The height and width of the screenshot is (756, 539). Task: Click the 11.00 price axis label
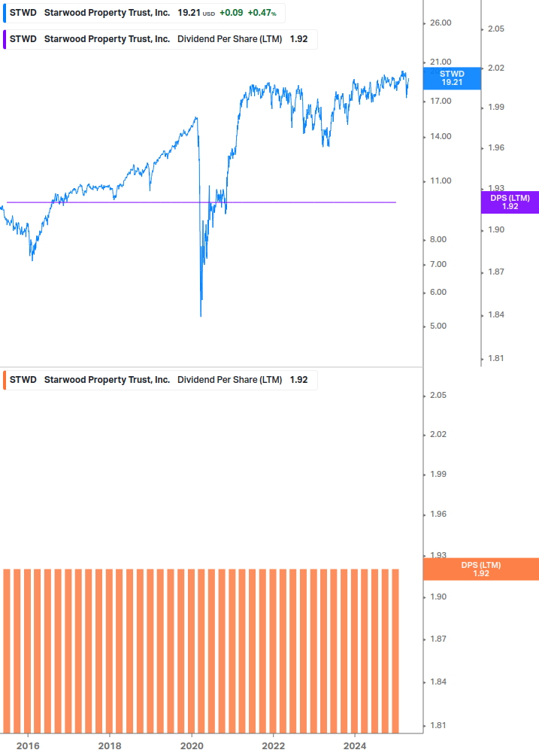[441, 181]
